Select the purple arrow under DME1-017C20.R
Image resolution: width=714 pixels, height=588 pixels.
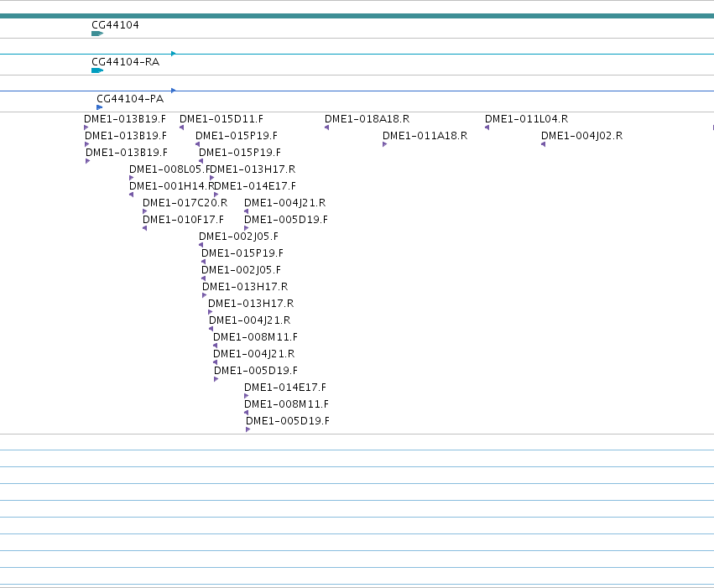[145, 211]
